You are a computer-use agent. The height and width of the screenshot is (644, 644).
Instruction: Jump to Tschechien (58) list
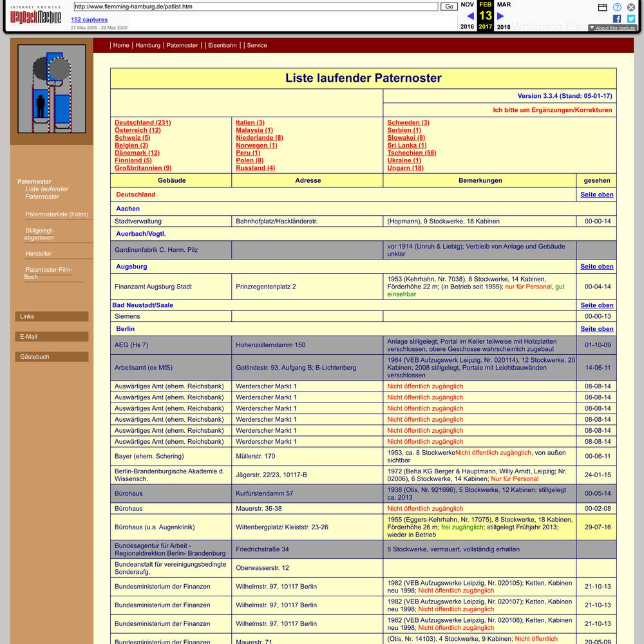[412, 153]
